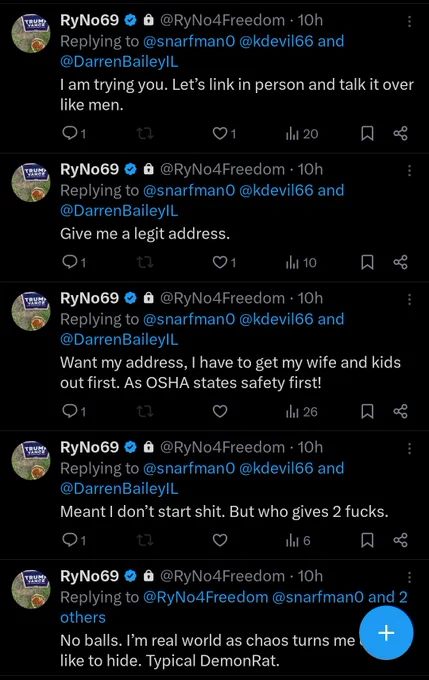Open @snarfman0 mention in second tweet
The image size is (429, 680).
point(189,190)
